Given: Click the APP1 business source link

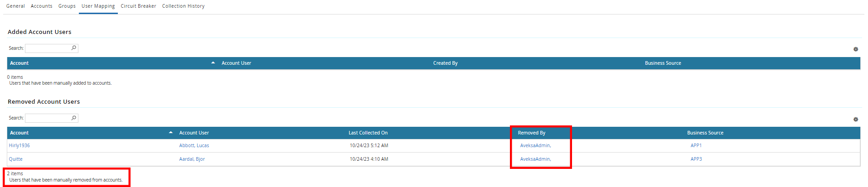Looking at the screenshot, I should [696, 146].
